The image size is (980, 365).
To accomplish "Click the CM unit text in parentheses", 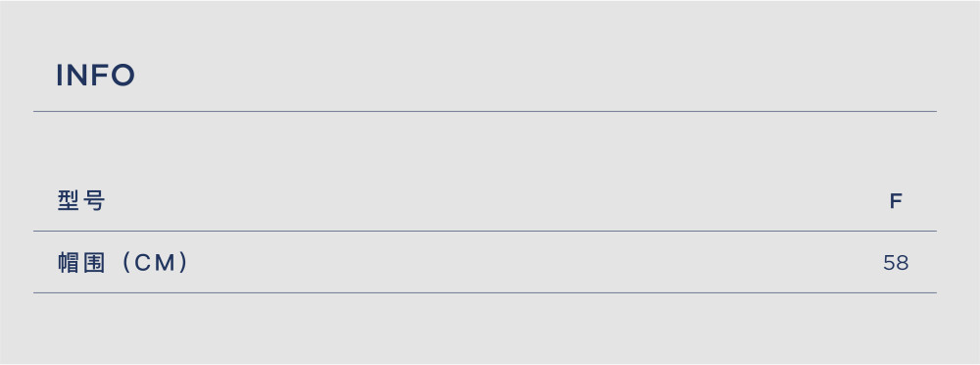I will (x=155, y=263).
